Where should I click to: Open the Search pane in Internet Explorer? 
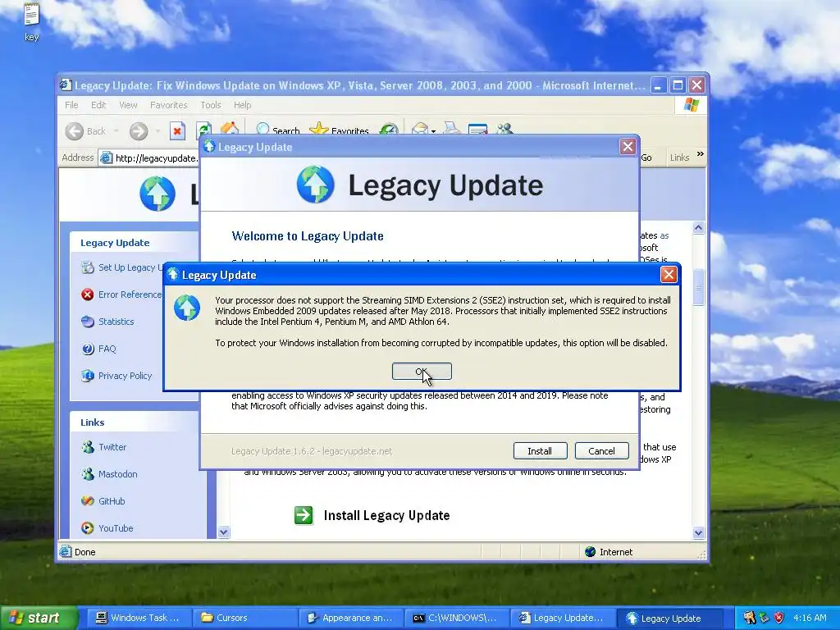tap(277, 130)
